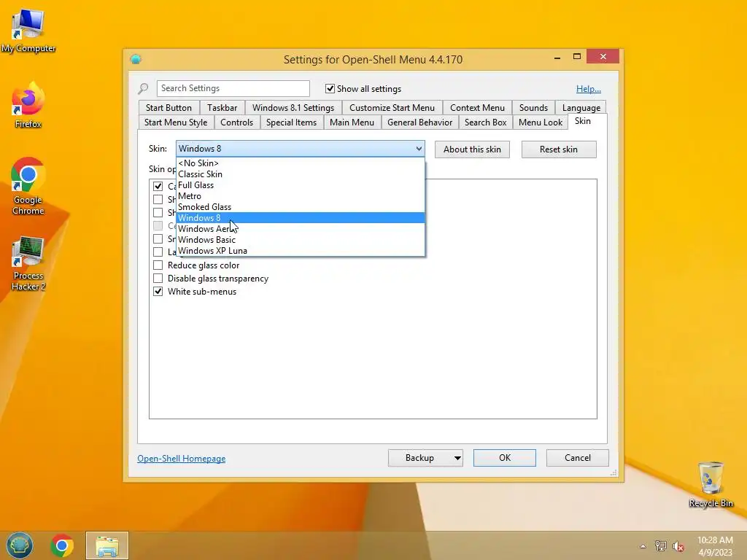
Task: Toggle Show all settings checkbox
Action: [x=330, y=88]
